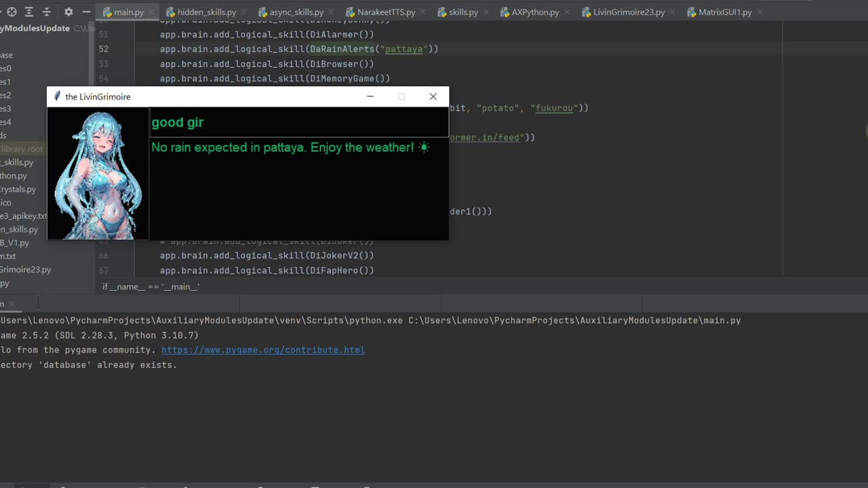
Task: Open the AXPython.py tab
Action: 535,12
